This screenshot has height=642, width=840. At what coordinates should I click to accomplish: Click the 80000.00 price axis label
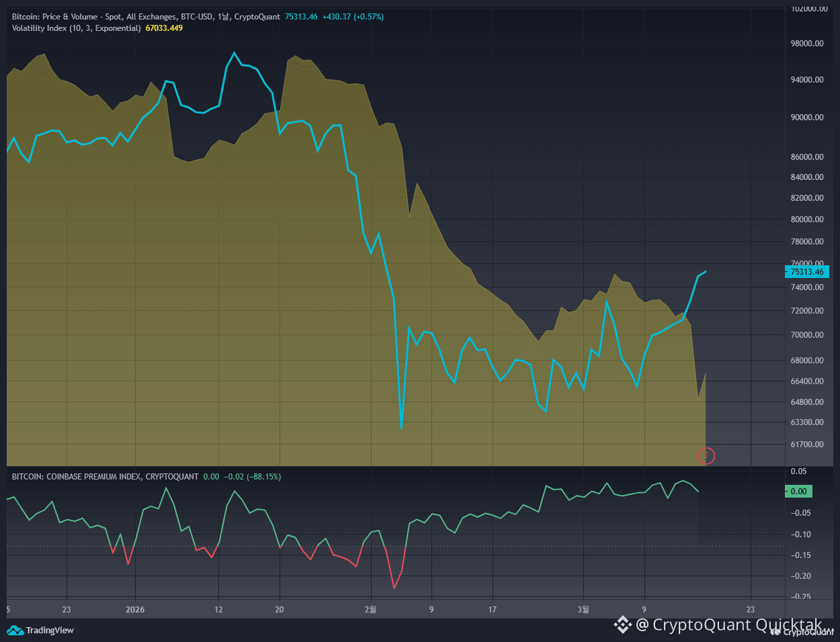pos(807,220)
